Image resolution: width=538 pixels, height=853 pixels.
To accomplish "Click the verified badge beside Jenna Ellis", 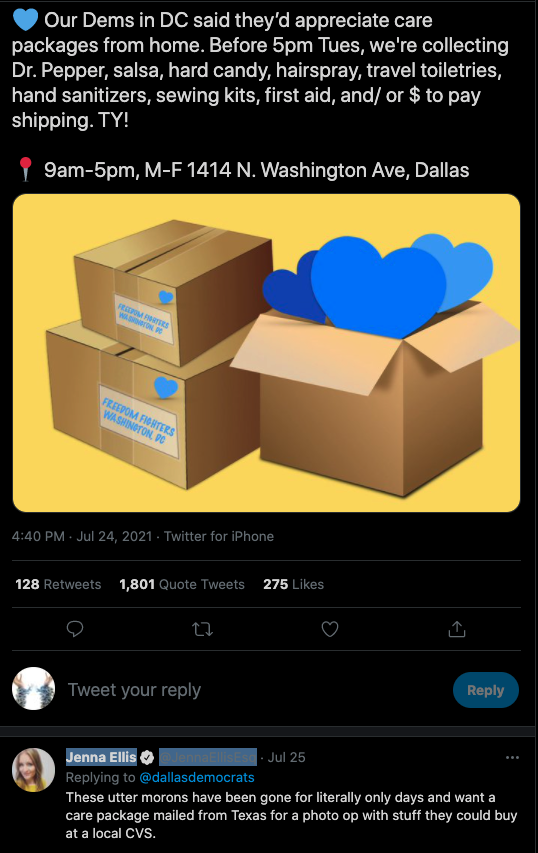I will (147, 757).
